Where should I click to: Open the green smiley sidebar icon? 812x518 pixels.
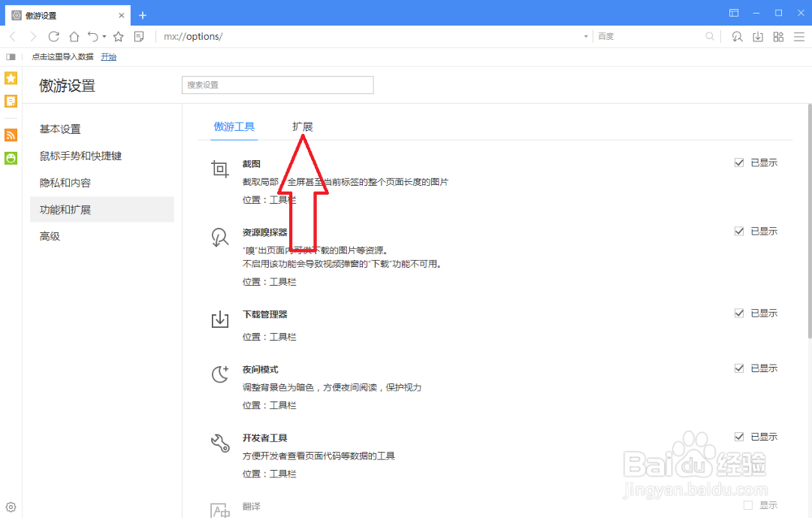tap(11, 158)
